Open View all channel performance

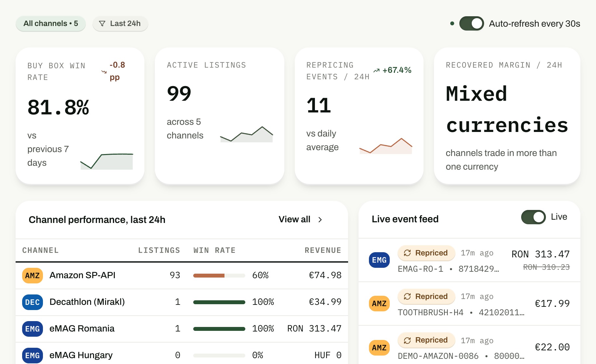point(300,219)
